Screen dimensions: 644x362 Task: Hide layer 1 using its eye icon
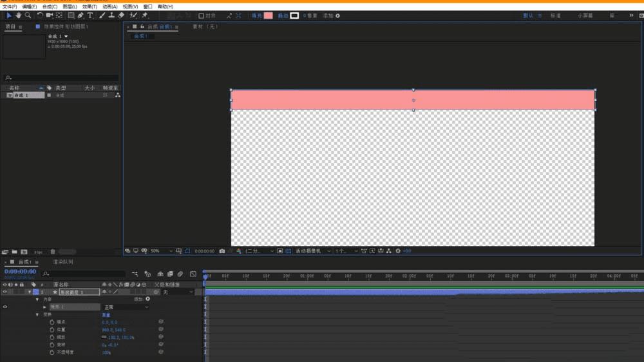pos(5,292)
